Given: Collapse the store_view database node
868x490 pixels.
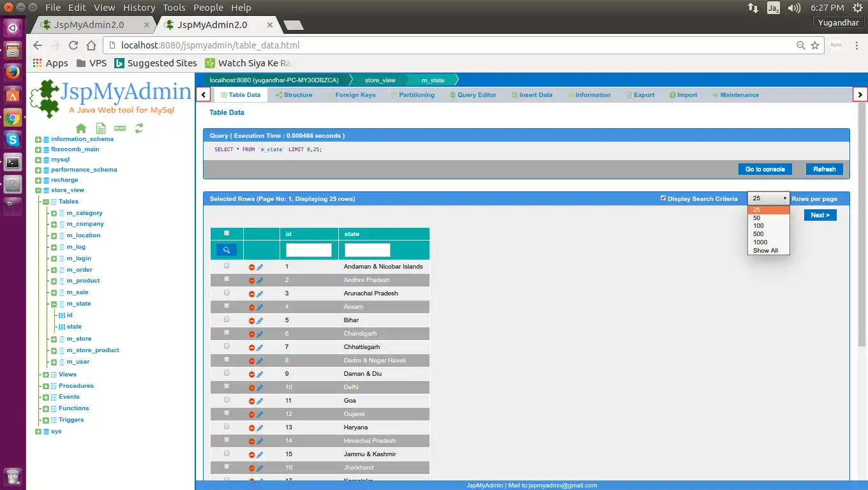Looking at the screenshot, I should click(x=38, y=190).
